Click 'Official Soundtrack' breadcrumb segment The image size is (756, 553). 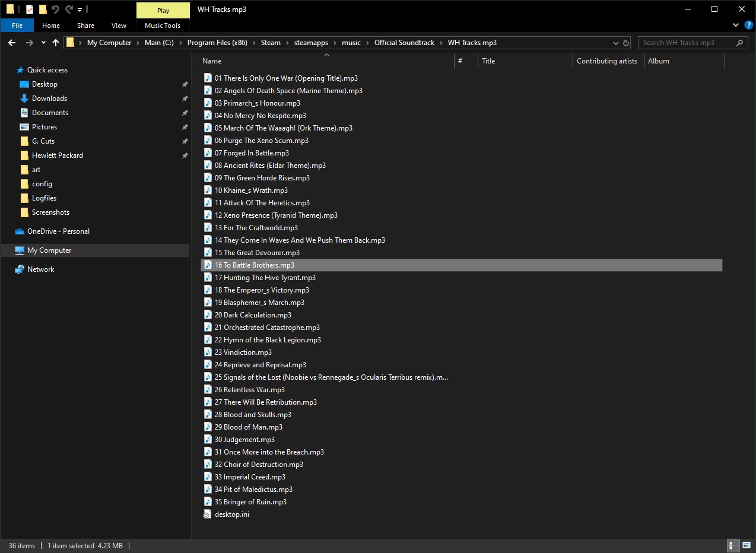404,43
